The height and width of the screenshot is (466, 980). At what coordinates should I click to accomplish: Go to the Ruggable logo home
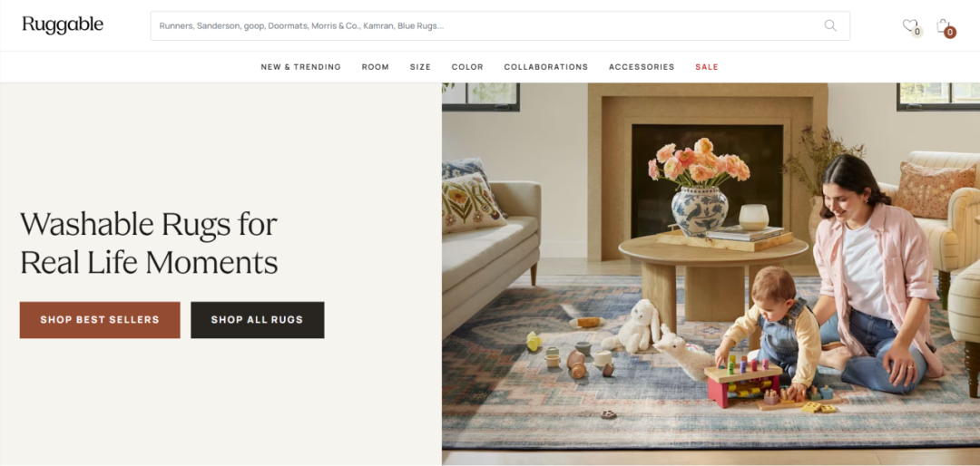point(63,25)
